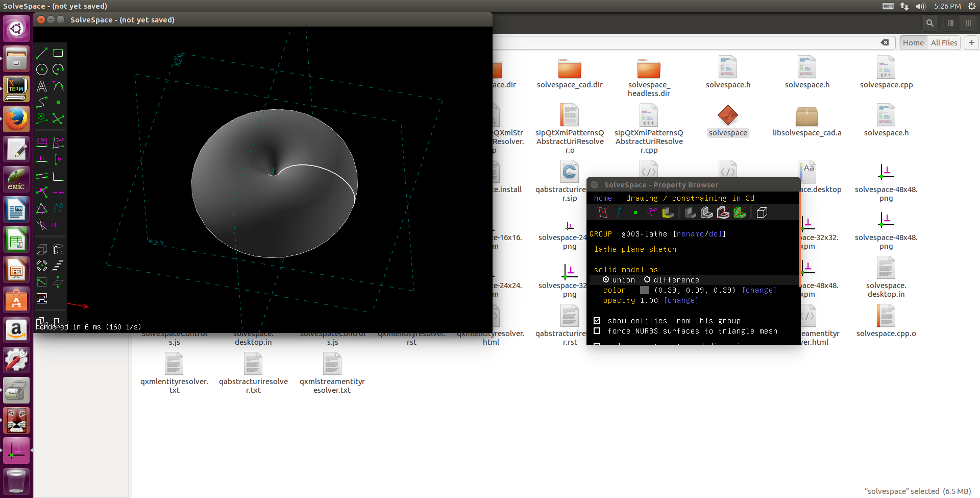Open Firefox from the Ubuntu launcher

coord(16,119)
